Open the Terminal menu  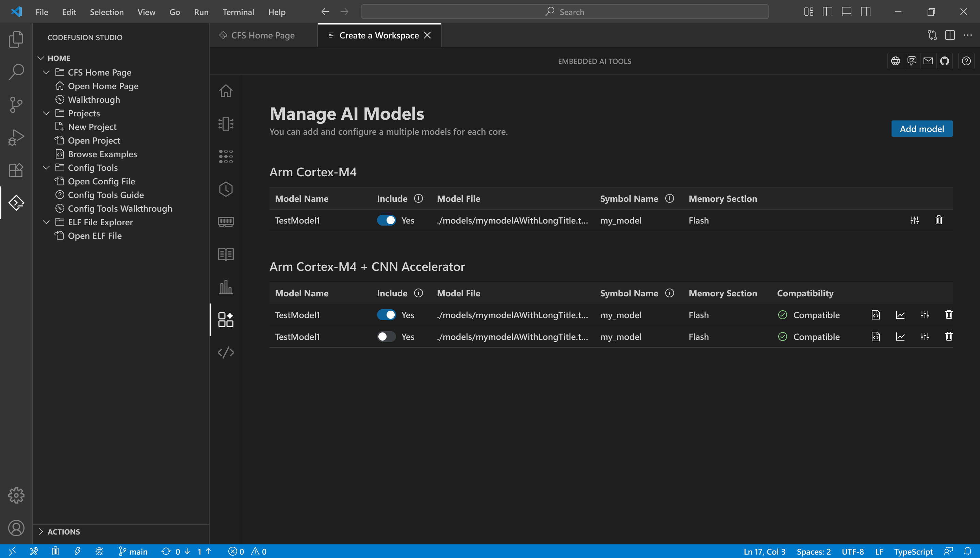coord(238,12)
